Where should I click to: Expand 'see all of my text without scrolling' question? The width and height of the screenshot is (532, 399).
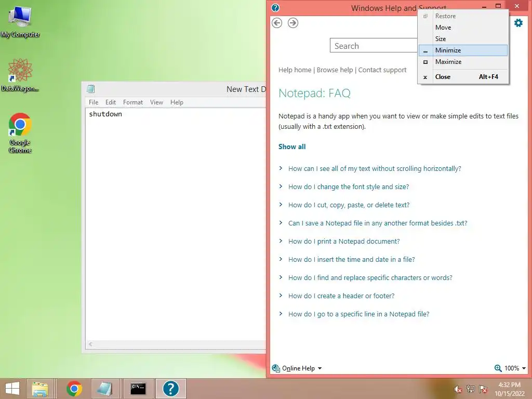point(375,169)
